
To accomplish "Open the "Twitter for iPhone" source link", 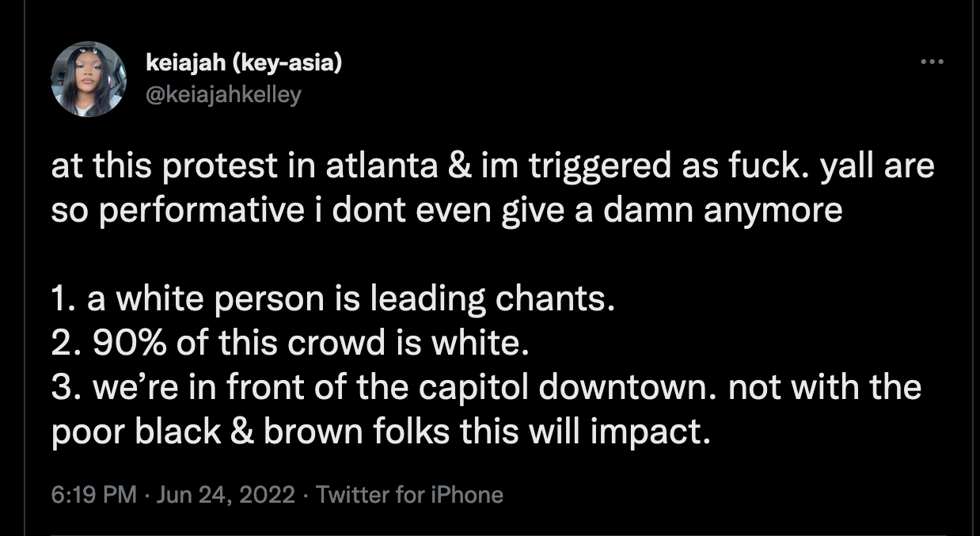I will 409,496.
